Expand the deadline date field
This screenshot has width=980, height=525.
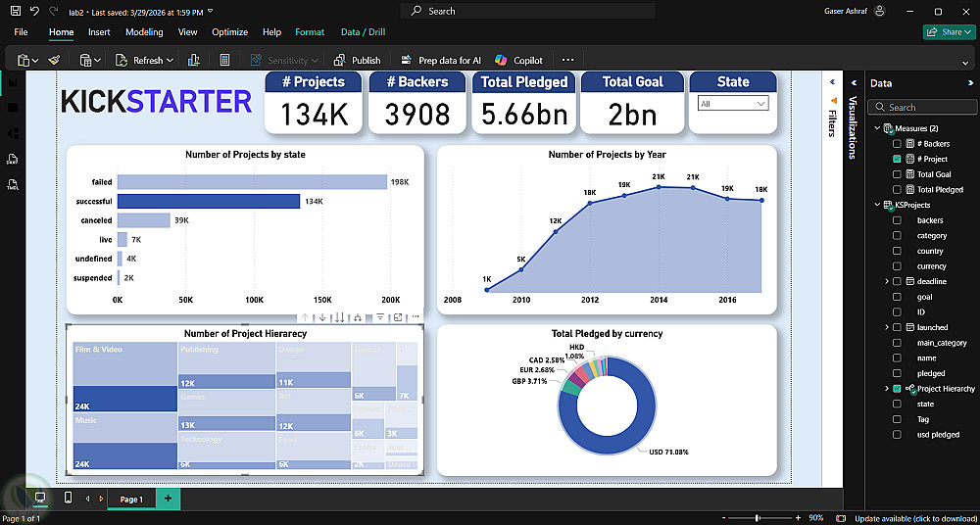coord(887,281)
